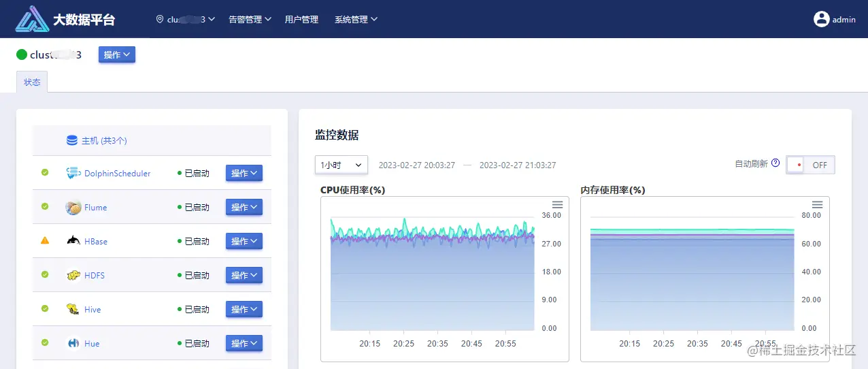This screenshot has width=868, height=369.
Task: Click the Hive bee icon
Action: point(73,309)
